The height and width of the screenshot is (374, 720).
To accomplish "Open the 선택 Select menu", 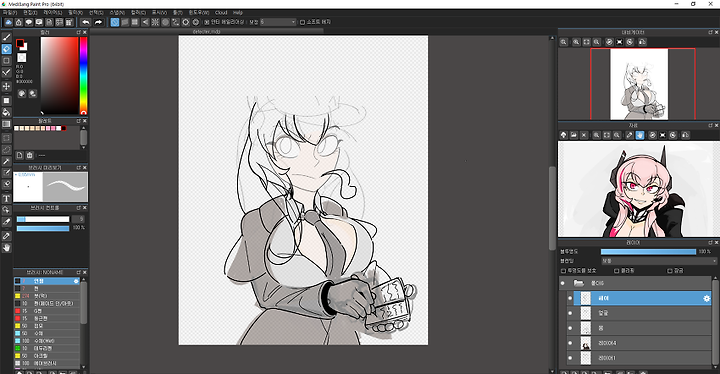I will click(x=96, y=13).
